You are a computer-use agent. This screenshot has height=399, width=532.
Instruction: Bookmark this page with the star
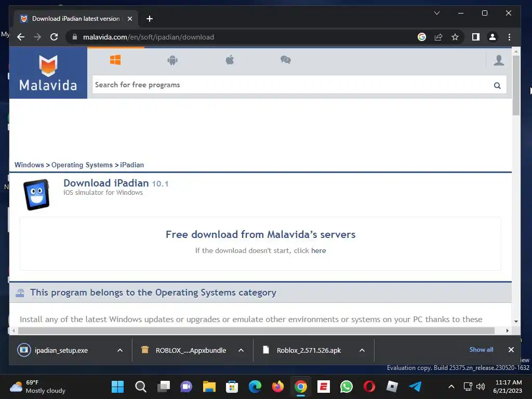[455, 37]
